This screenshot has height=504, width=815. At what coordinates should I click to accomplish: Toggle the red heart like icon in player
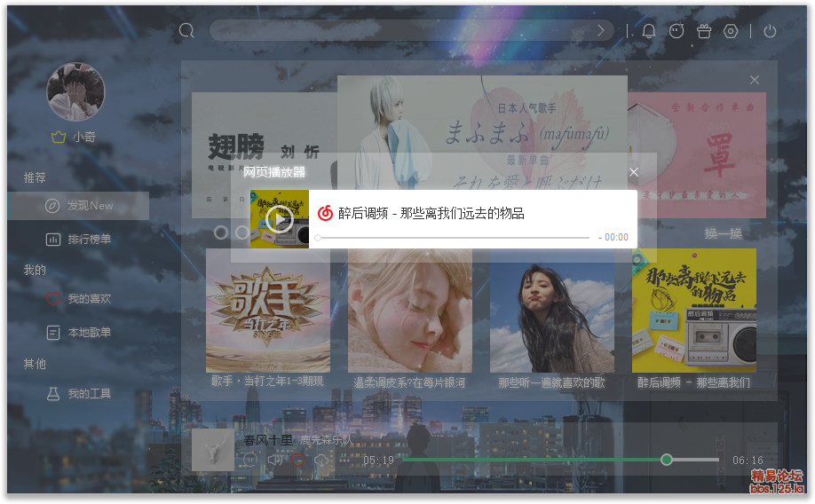pyautogui.click(x=297, y=460)
